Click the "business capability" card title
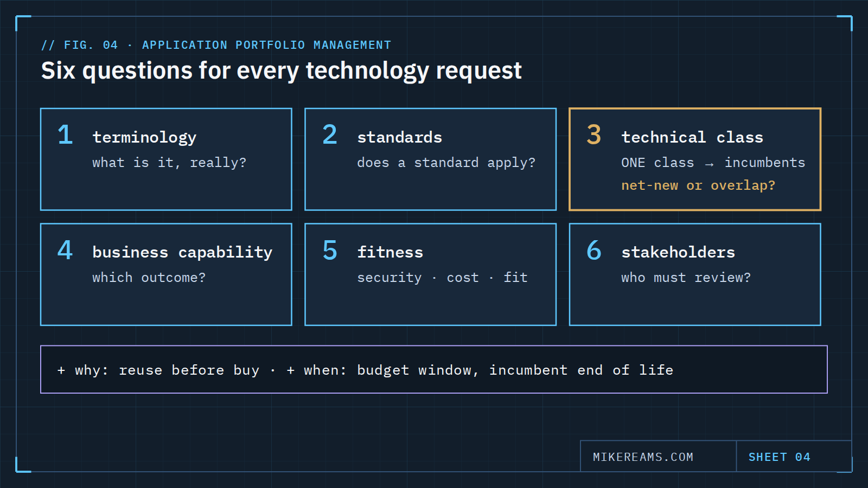868x488 pixels. [182, 253]
